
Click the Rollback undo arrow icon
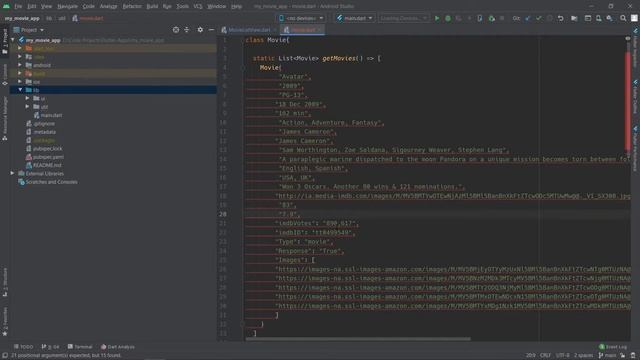tap(561, 18)
